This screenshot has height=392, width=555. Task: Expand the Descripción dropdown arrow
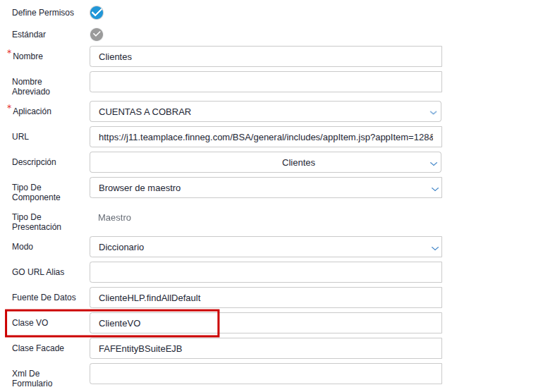tap(433, 163)
